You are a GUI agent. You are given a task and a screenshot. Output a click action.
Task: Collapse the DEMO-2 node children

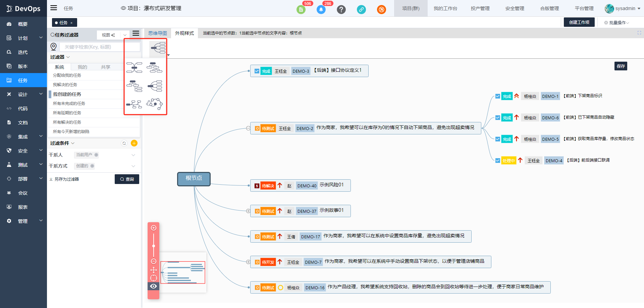point(248,128)
